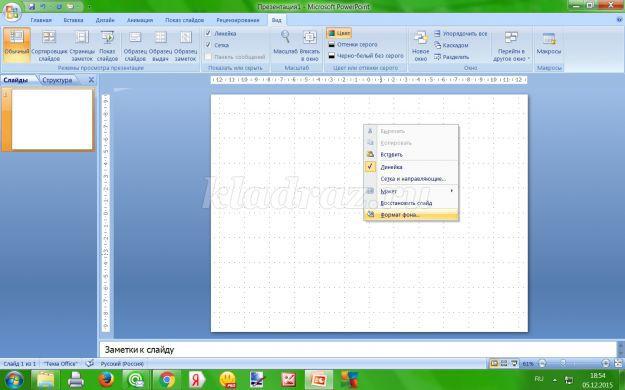The image size is (625, 390).
Task: Open Slide Master (Образец слайдов)
Action: tap(135, 45)
